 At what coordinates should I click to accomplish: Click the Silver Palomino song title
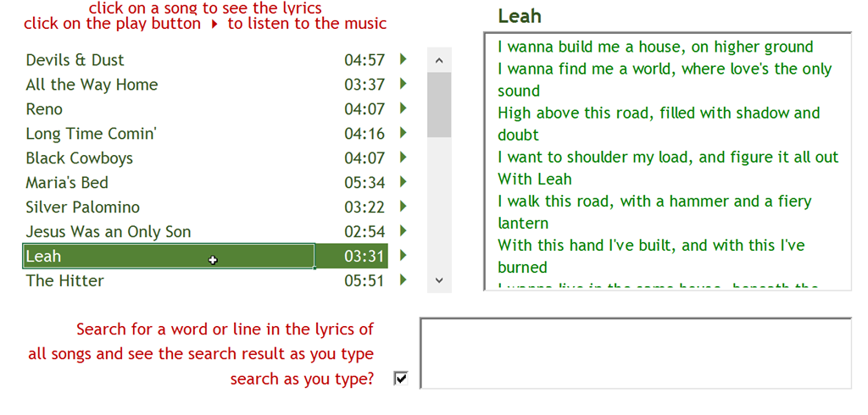[x=82, y=207]
